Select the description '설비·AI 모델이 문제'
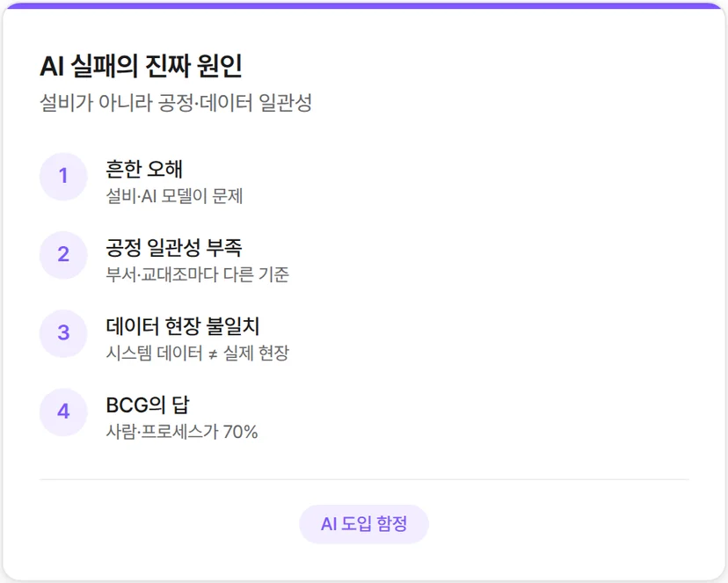Screen dimensions: 728x583 pyautogui.click(x=174, y=196)
